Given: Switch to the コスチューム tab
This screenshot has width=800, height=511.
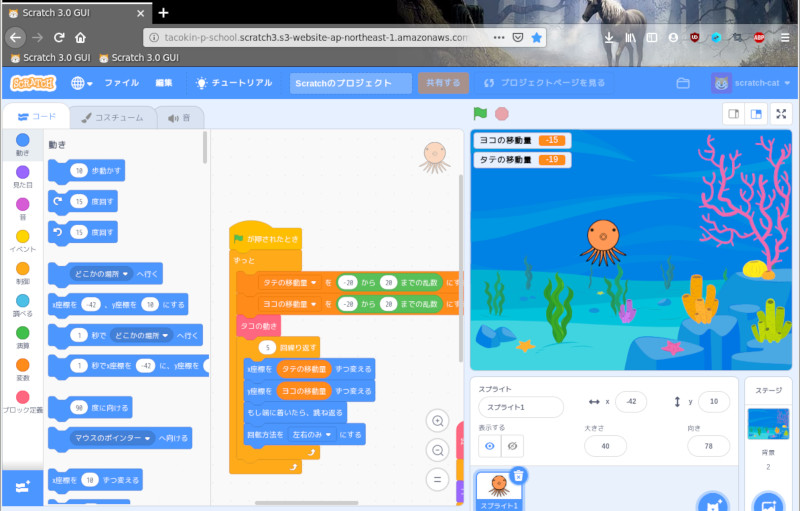Looking at the screenshot, I should (113, 117).
